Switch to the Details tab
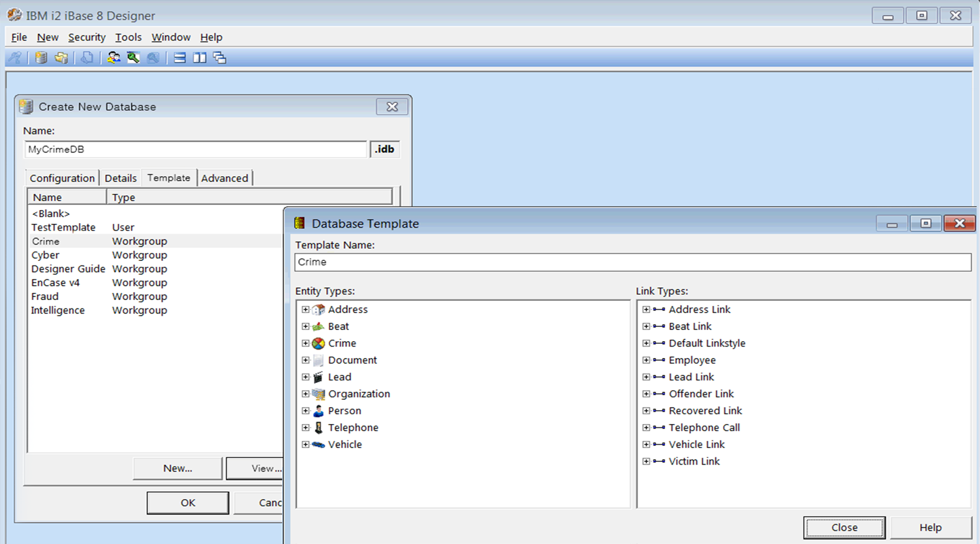The height and width of the screenshot is (544, 980). tap(121, 178)
